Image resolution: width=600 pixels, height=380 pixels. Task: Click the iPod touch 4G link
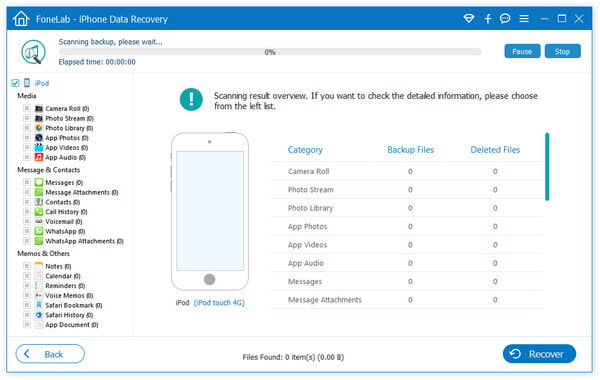tap(219, 302)
